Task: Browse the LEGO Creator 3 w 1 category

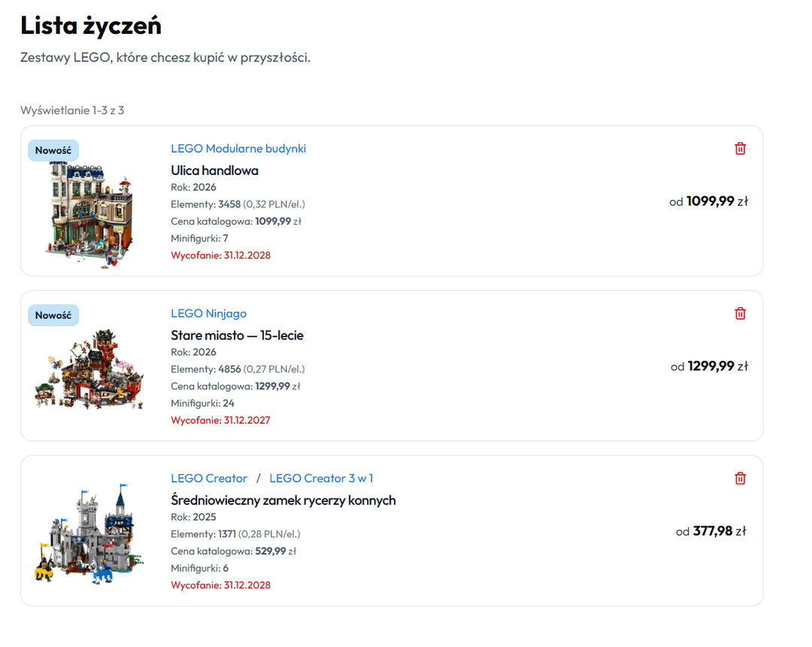Action: click(x=321, y=478)
